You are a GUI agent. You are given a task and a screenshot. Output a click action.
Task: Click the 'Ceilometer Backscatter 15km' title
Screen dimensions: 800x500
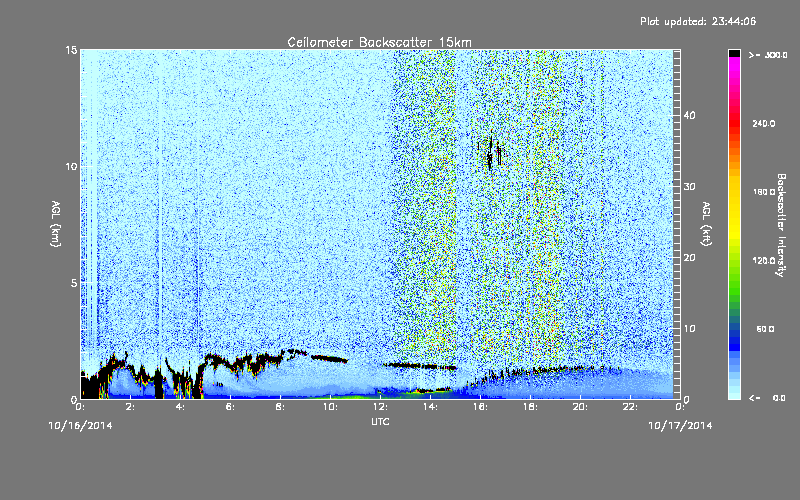pos(379,42)
